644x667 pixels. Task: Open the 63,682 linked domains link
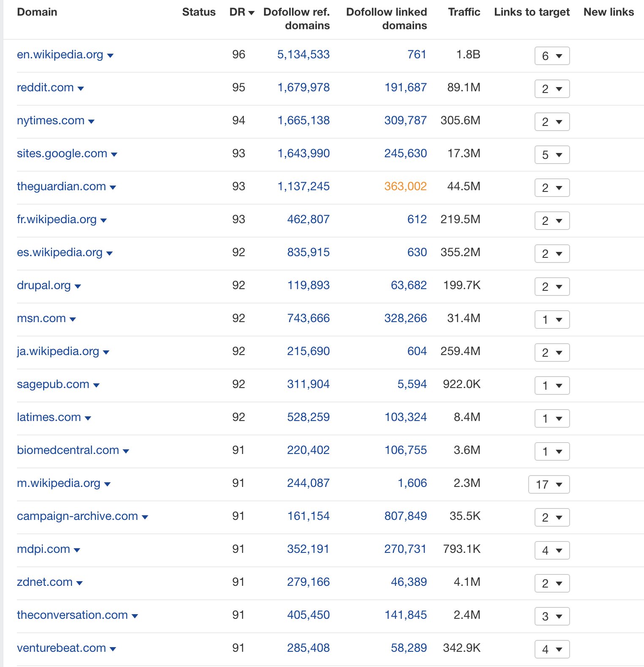point(409,285)
